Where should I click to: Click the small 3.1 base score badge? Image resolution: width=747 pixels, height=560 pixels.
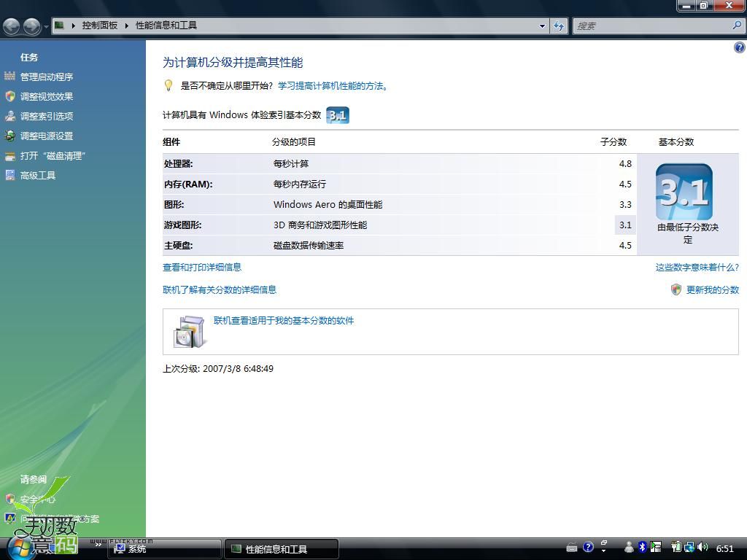[x=338, y=115]
